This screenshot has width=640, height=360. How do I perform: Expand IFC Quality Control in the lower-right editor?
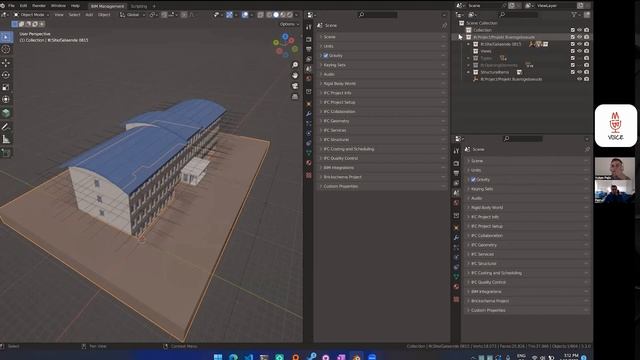[x=527, y=282]
